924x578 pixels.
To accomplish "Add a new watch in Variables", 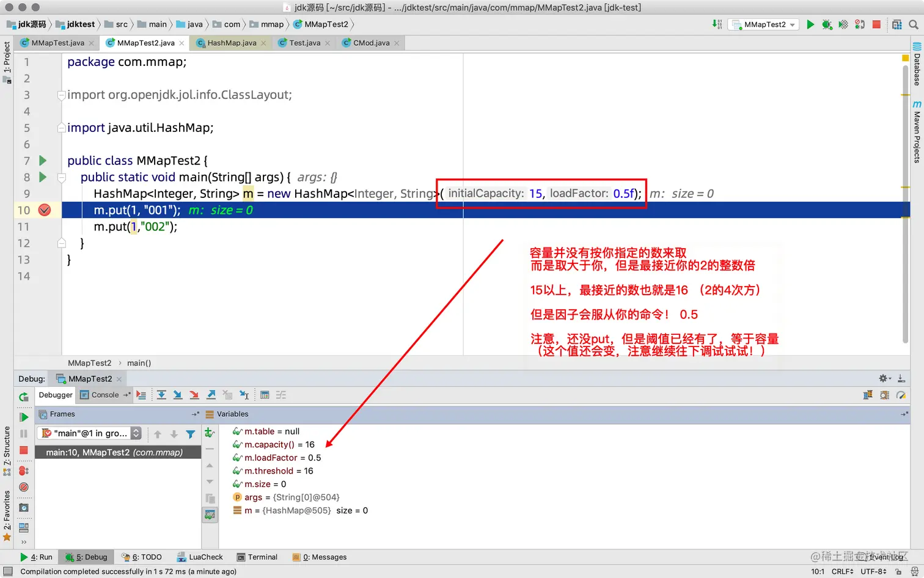I will click(x=210, y=433).
